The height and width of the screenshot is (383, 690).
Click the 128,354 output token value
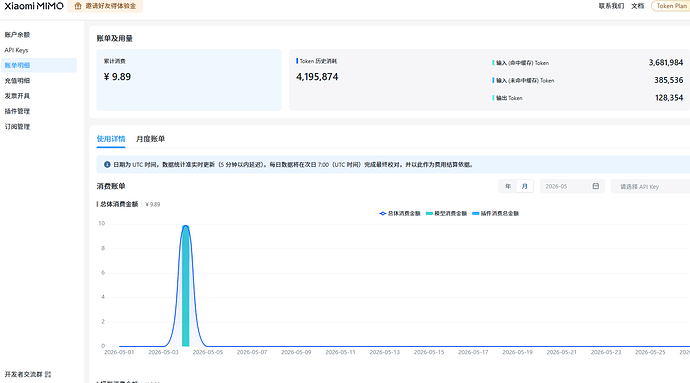point(669,98)
